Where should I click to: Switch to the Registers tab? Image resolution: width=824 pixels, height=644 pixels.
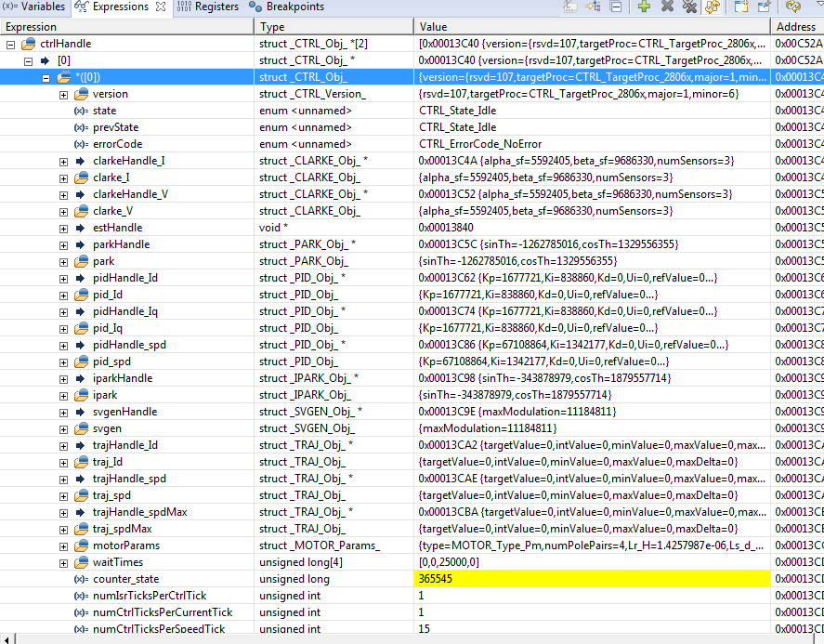(207, 7)
